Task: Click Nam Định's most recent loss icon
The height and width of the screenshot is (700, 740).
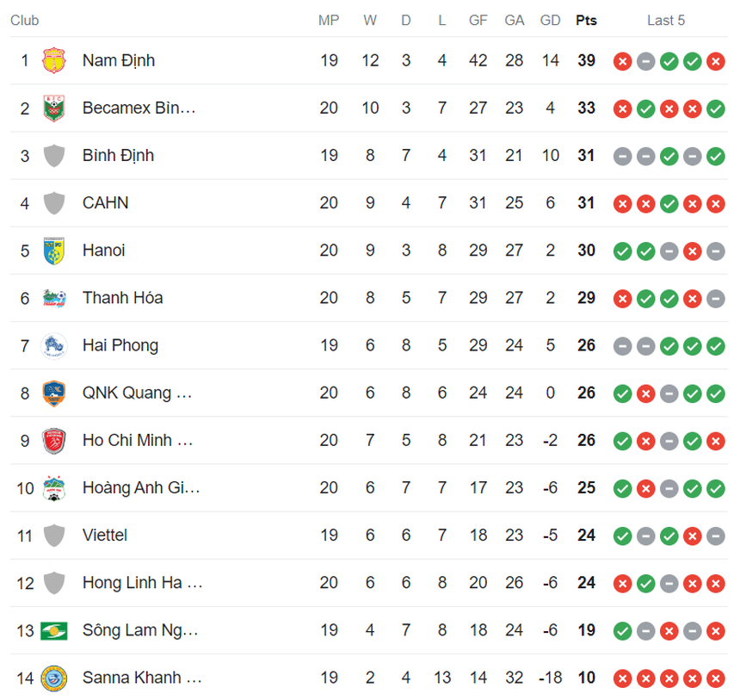Action: (x=715, y=61)
